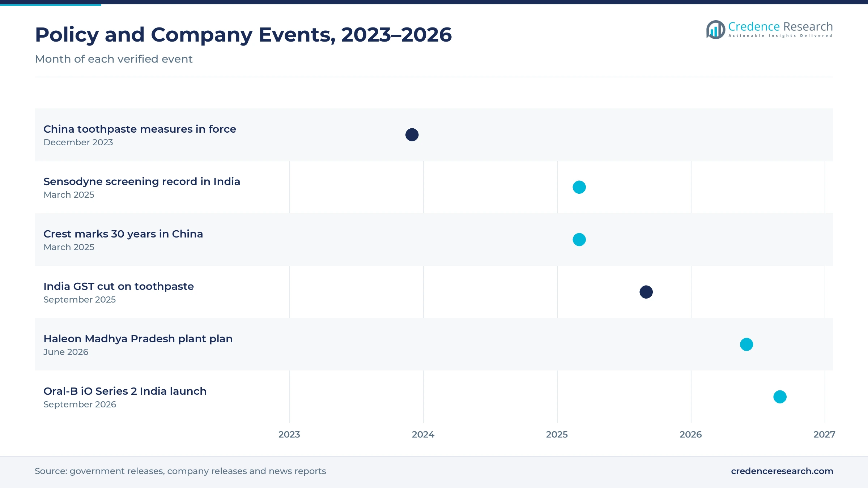Image resolution: width=868 pixels, height=488 pixels.
Task: Select the Crest 30 years marker dot
Action: [579, 240]
